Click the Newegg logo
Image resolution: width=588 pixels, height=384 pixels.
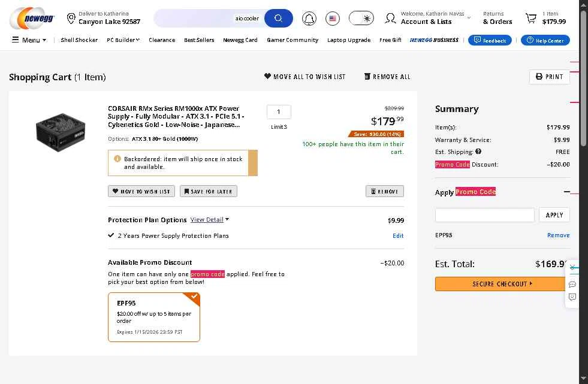point(32,18)
